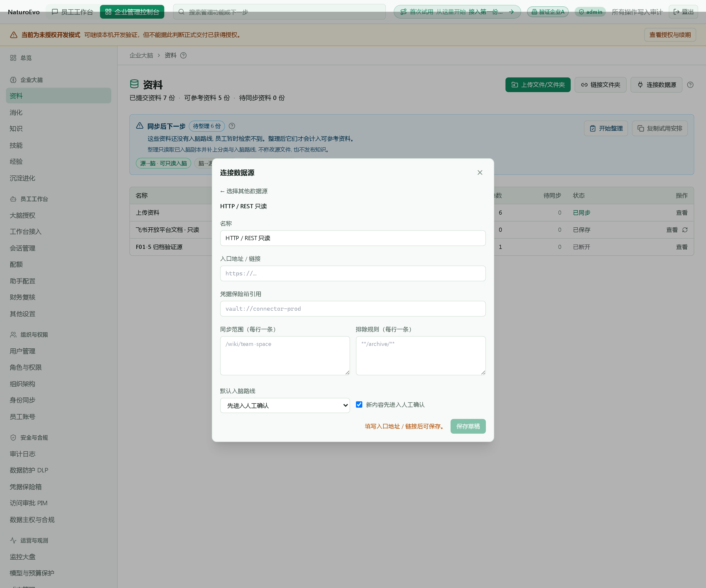Click the 验证企业A badge
The height and width of the screenshot is (588, 706).
tap(548, 12)
